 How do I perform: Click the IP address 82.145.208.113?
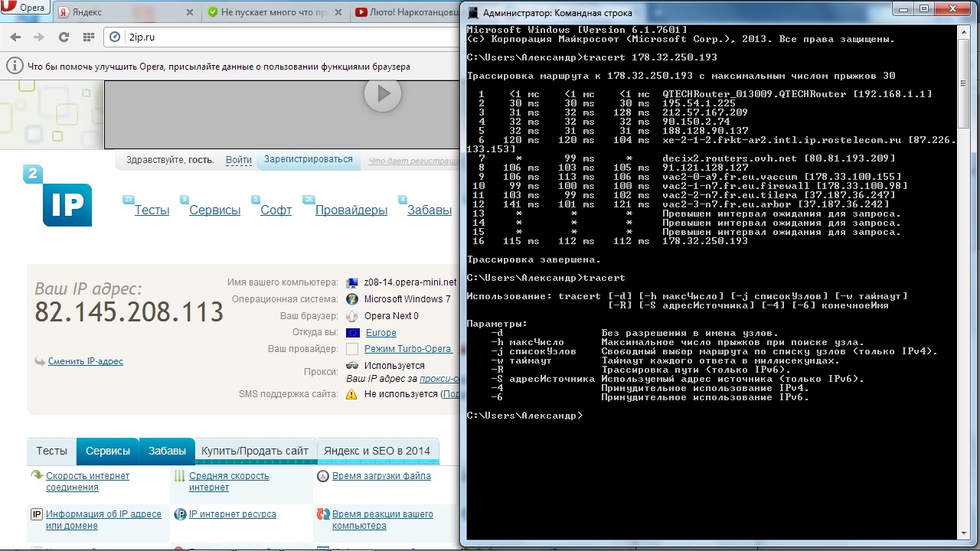[x=129, y=312]
